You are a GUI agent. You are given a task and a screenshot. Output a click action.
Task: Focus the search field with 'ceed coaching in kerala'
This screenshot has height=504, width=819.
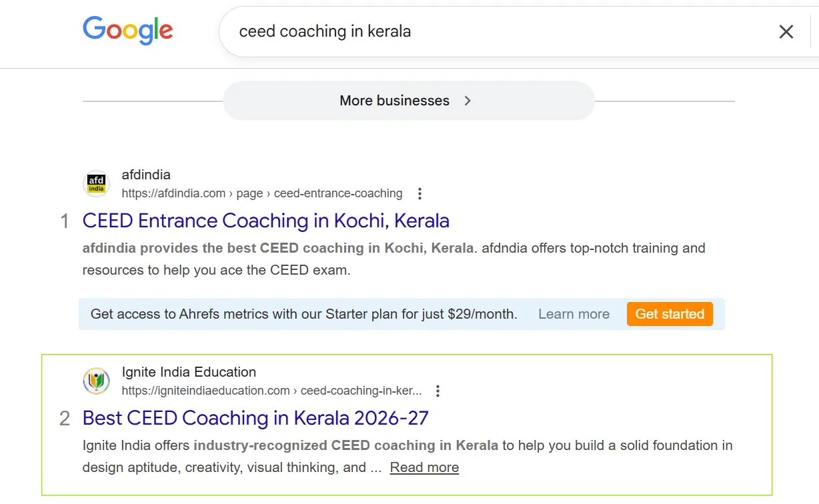click(x=467, y=31)
